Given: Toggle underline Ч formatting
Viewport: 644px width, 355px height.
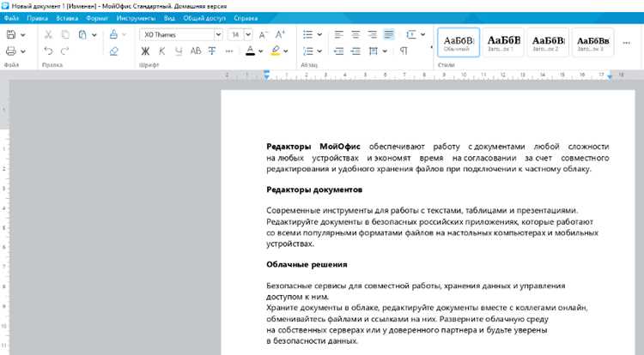Looking at the screenshot, I should tap(179, 51).
